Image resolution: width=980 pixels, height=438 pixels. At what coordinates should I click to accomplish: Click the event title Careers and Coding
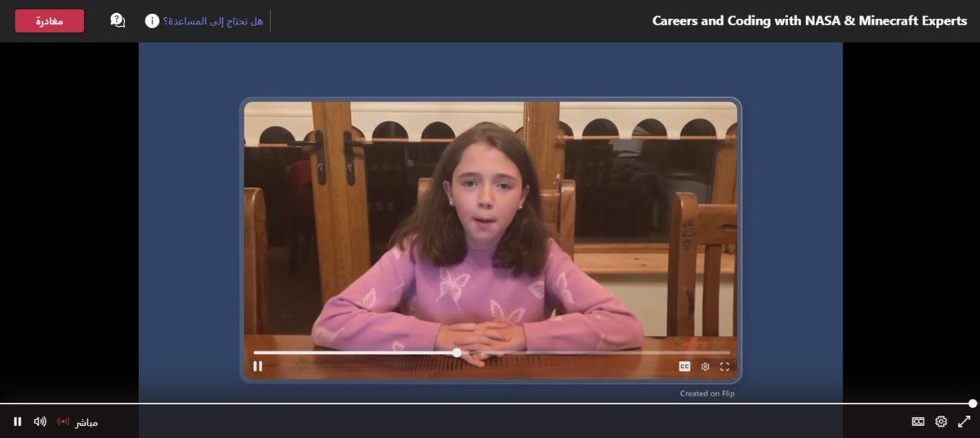(x=809, y=21)
